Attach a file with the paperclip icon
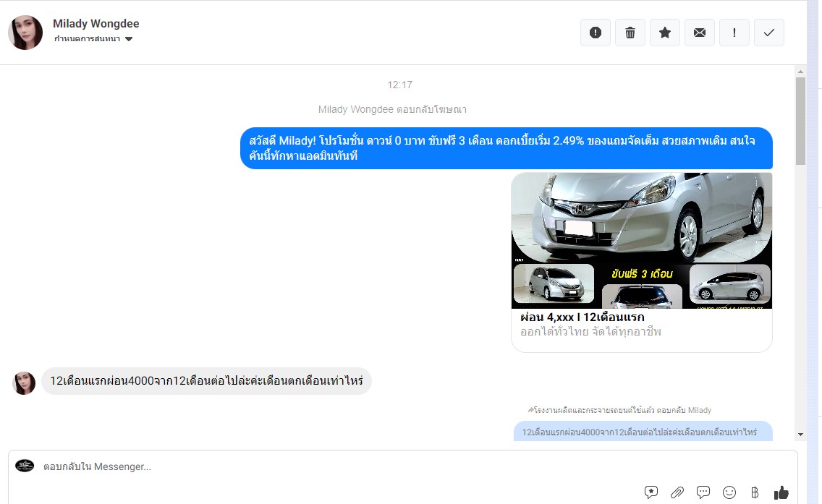The image size is (822, 504). (677, 492)
